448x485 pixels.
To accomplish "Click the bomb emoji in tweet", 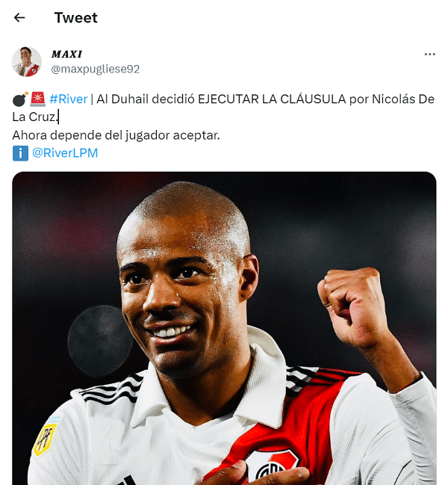I will click(20, 99).
